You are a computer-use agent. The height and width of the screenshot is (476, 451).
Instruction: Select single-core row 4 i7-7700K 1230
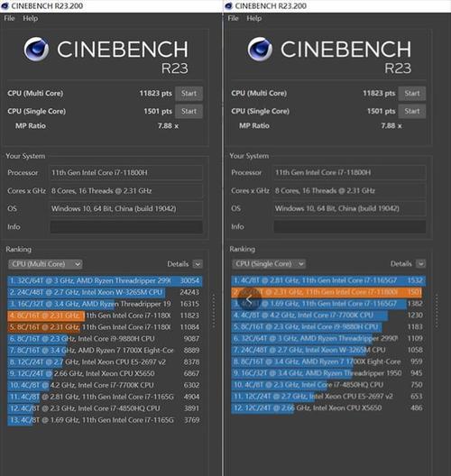(328, 316)
